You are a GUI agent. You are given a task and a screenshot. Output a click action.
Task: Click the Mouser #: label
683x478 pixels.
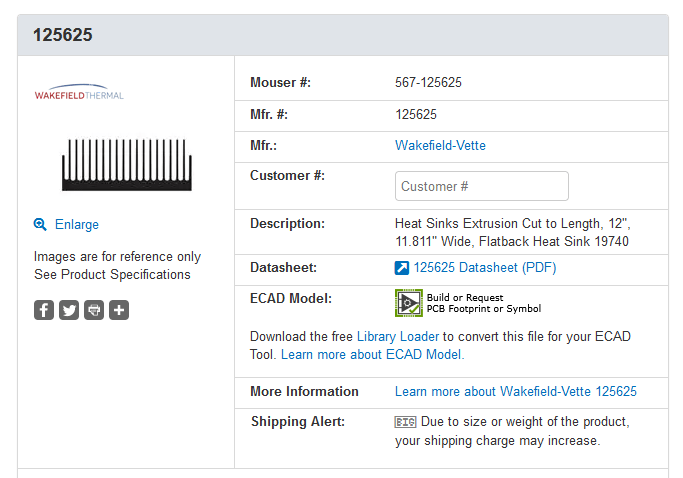(280, 82)
